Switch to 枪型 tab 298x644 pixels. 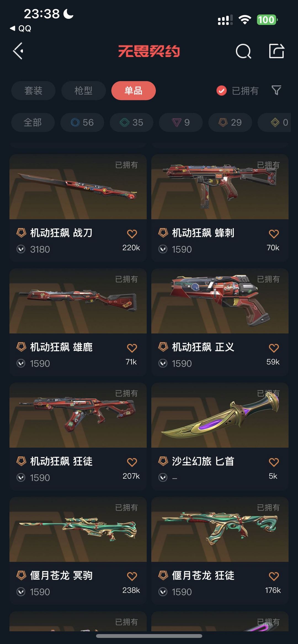click(83, 90)
